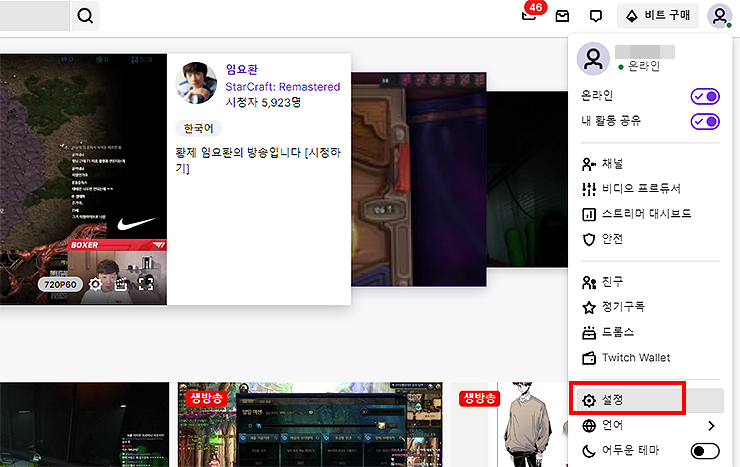The height and width of the screenshot is (467, 740).
Task: Open 임요환 channel link
Action: pyautogui.click(x=242, y=69)
